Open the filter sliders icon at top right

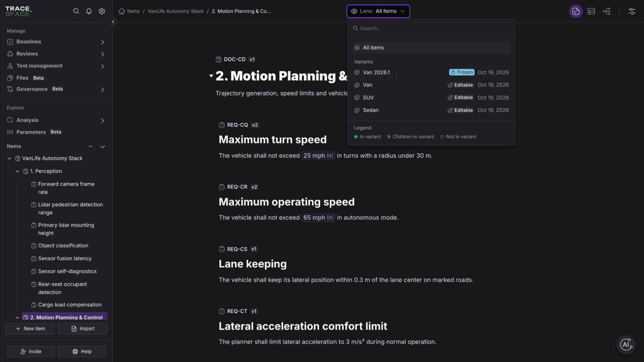pos(632,11)
